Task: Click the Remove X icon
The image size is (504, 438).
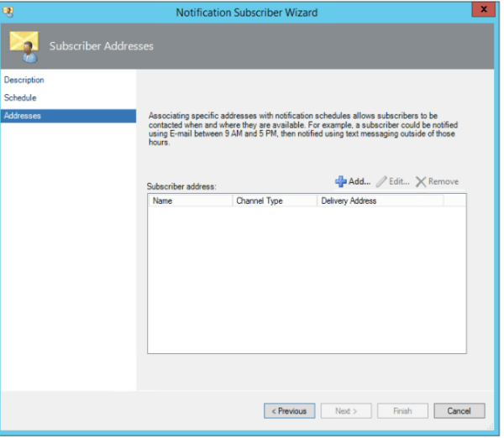Action: pos(421,181)
